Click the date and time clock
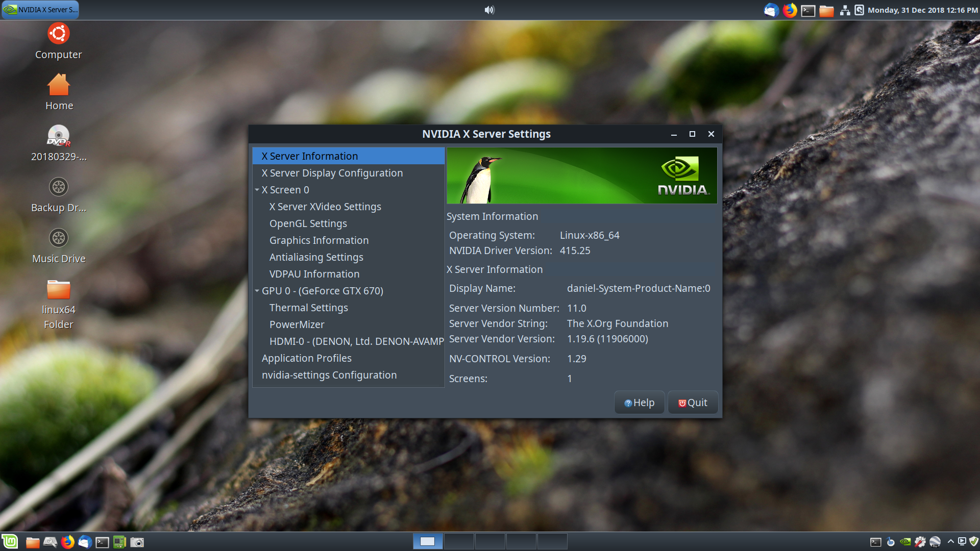Image resolution: width=980 pixels, height=551 pixels. 922,10
